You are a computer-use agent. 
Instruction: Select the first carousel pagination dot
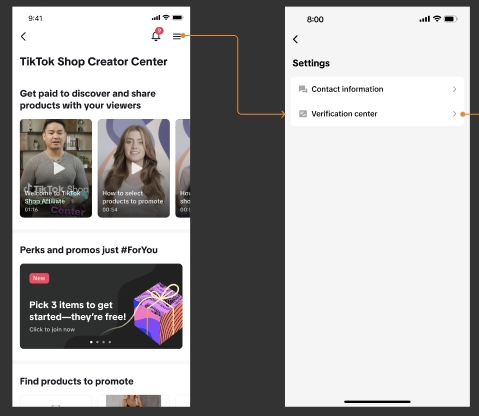tap(91, 342)
